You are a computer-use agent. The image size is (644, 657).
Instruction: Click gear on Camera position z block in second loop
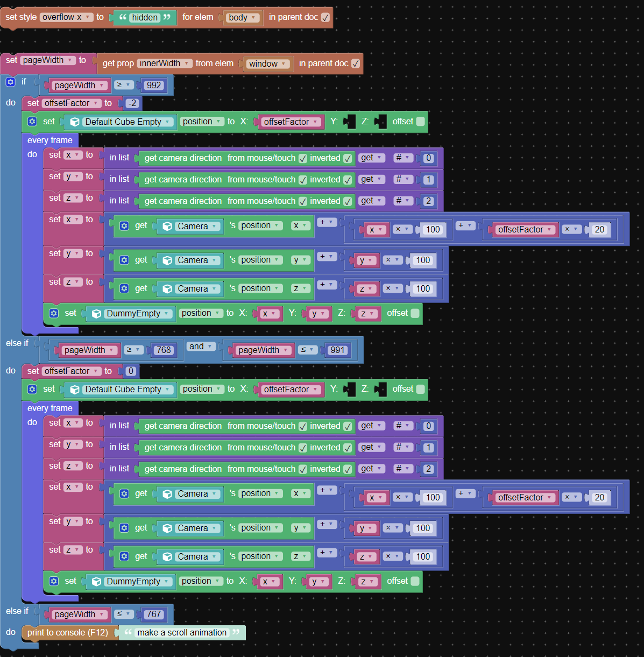click(x=124, y=556)
